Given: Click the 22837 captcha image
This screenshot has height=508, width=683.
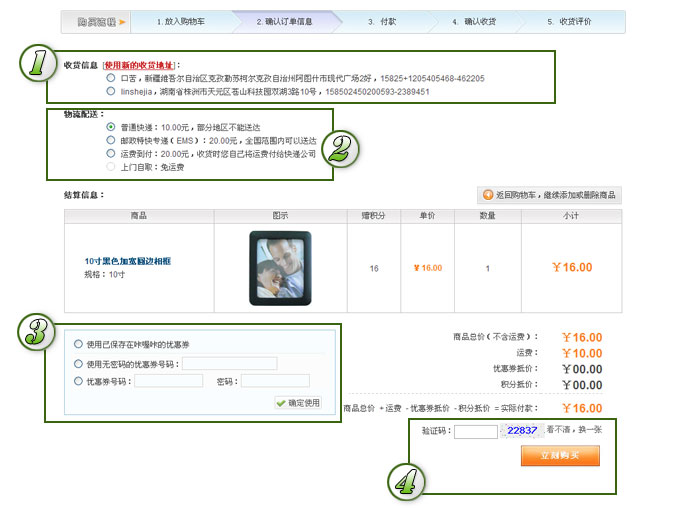Looking at the screenshot, I should pyautogui.click(x=522, y=430).
